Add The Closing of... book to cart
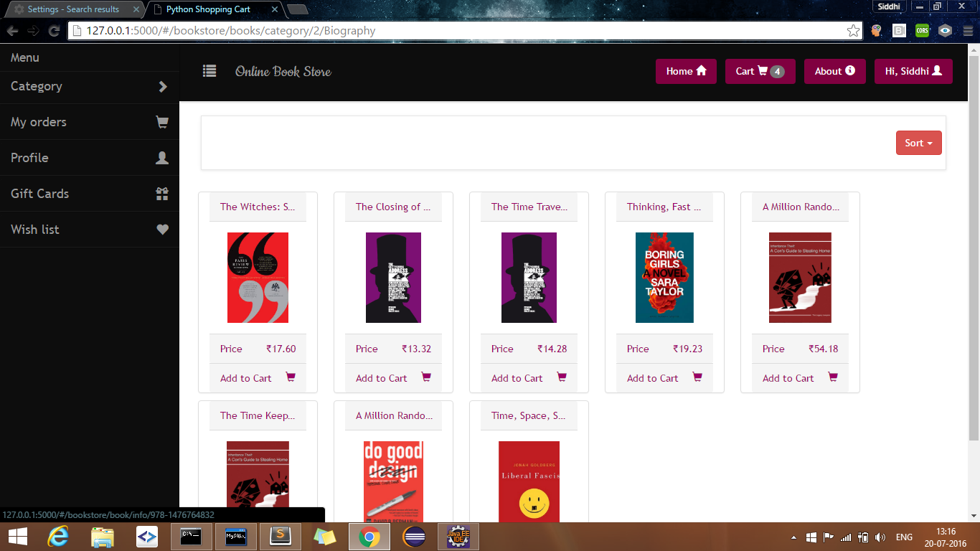The height and width of the screenshot is (551, 980). [x=393, y=378]
